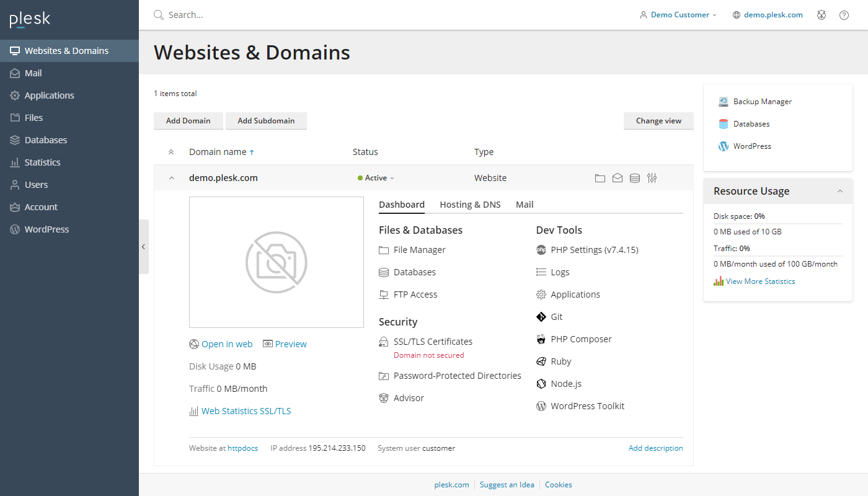Click the website screenshot placeholder thumbnail
Viewport: 868px width, 496px height.
point(277,262)
